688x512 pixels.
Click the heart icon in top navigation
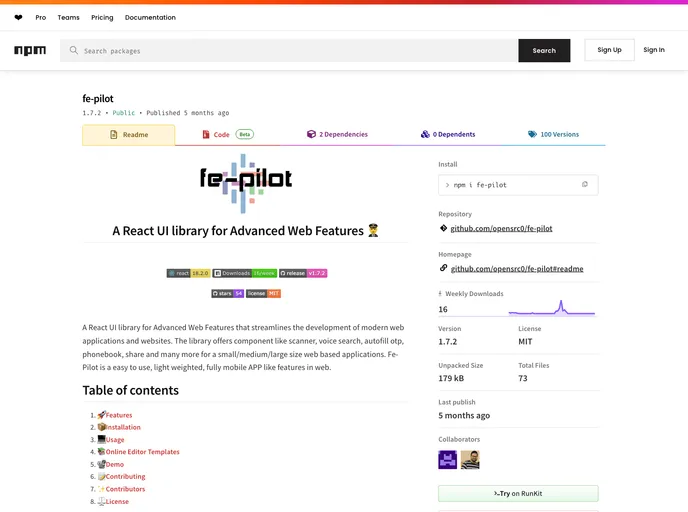[18, 18]
